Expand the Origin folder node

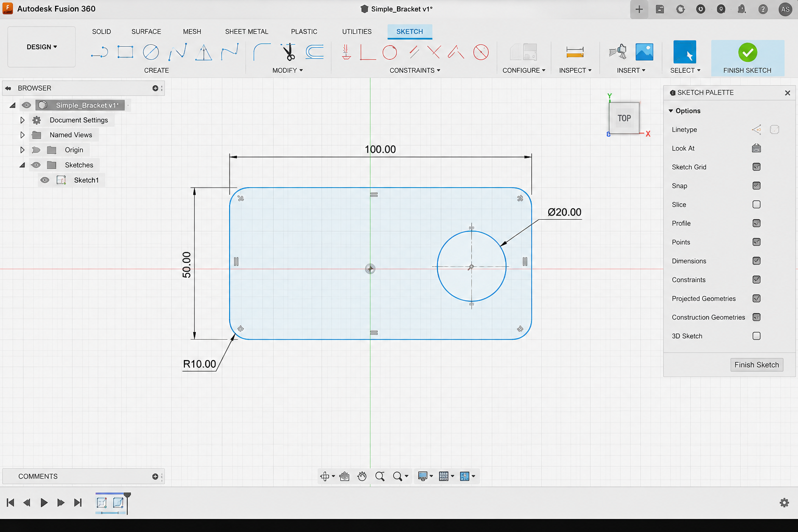[22, 150]
